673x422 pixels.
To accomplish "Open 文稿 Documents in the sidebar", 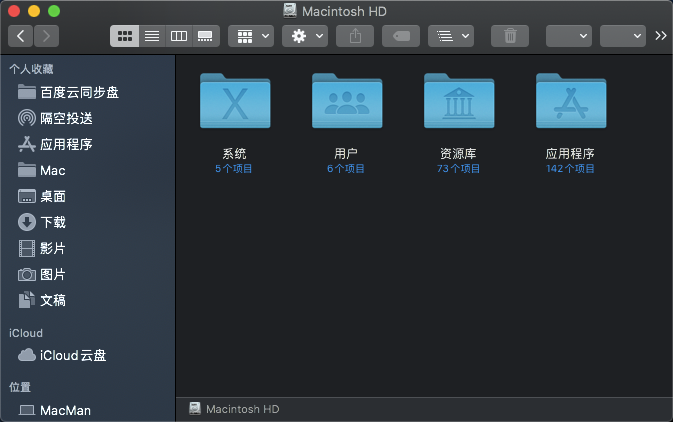I will pos(88,301).
